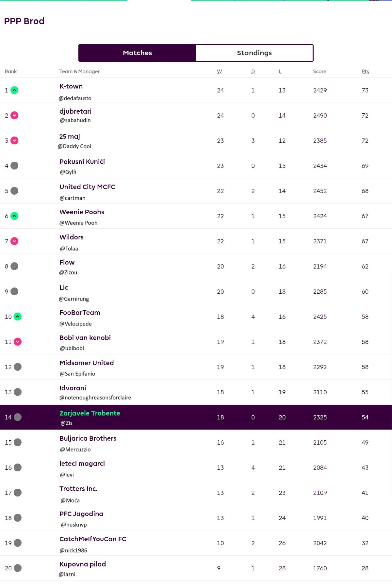Click the L column header
Viewport: 392px width, 588px height.
tap(280, 72)
